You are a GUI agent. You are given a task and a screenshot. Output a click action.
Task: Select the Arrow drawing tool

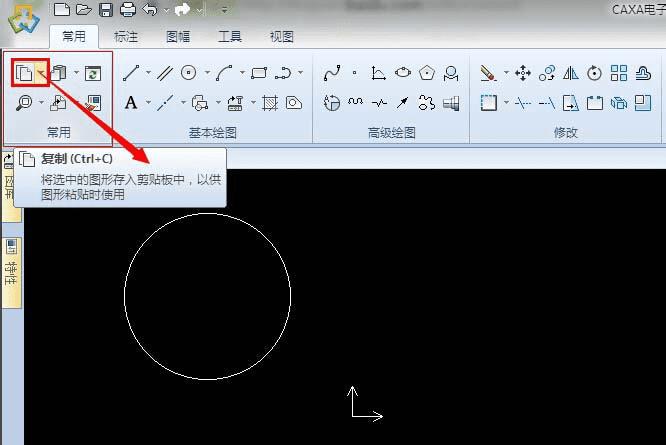[402, 102]
